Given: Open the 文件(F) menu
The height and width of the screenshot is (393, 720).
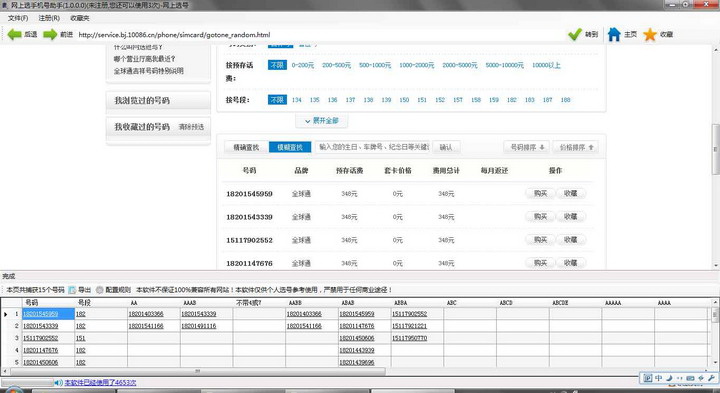Looking at the screenshot, I should pyautogui.click(x=18, y=18).
